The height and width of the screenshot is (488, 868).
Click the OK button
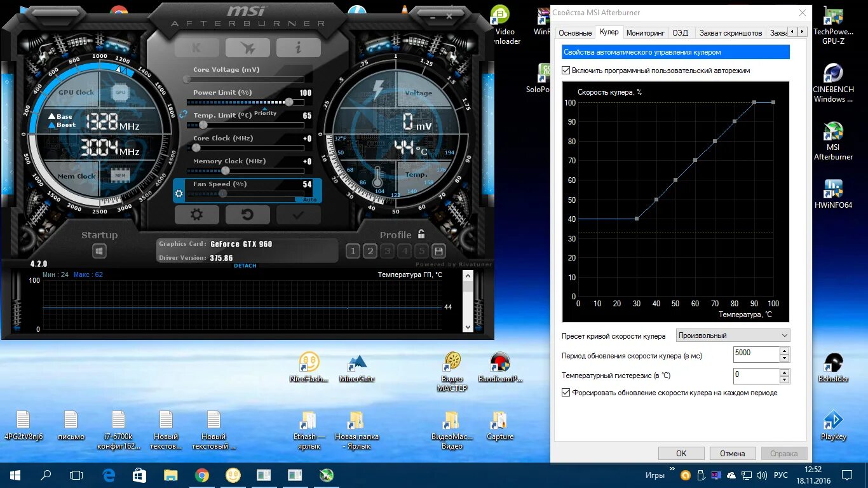click(x=681, y=454)
